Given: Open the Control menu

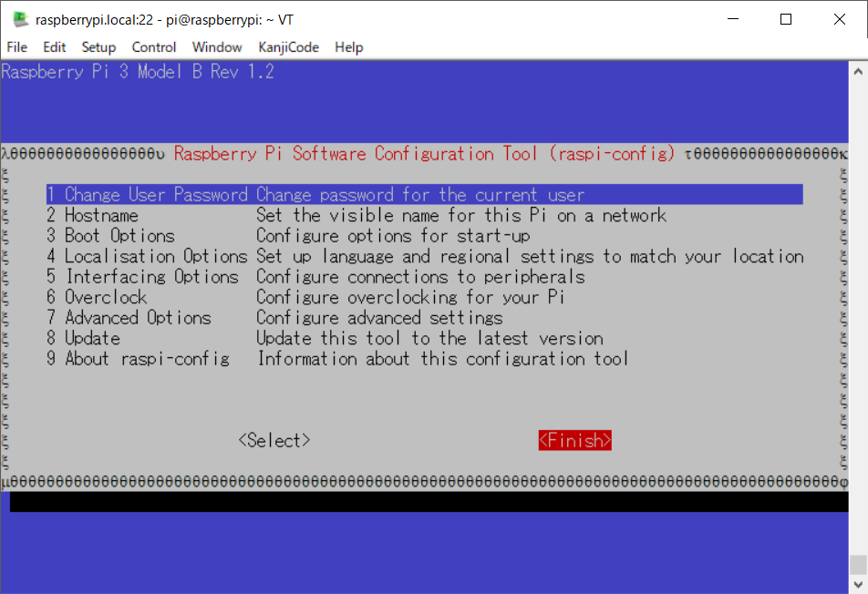Looking at the screenshot, I should click(x=154, y=47).
